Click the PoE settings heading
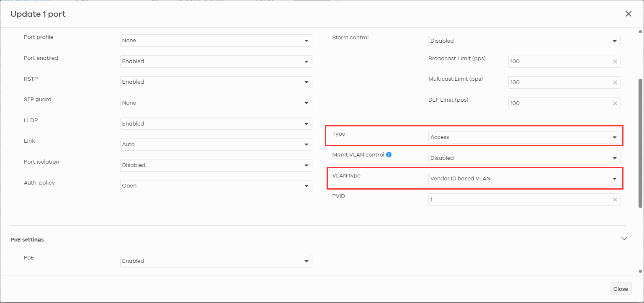 (27, 240)
